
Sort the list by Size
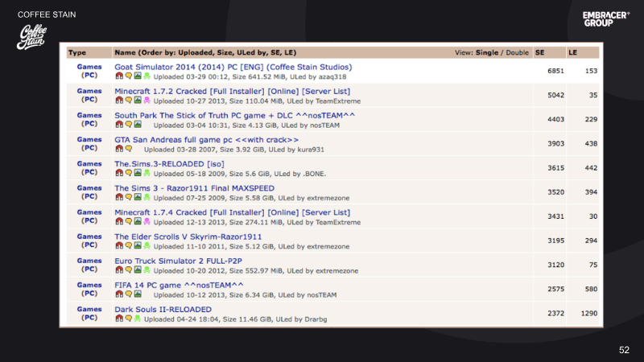pos(224,52)
